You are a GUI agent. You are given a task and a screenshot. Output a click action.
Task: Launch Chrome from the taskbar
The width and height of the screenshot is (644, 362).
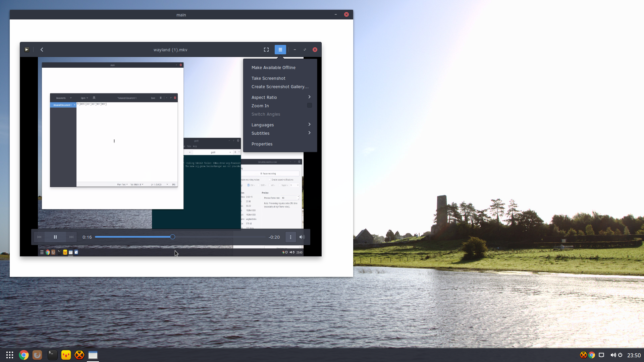tap(24, 355)
